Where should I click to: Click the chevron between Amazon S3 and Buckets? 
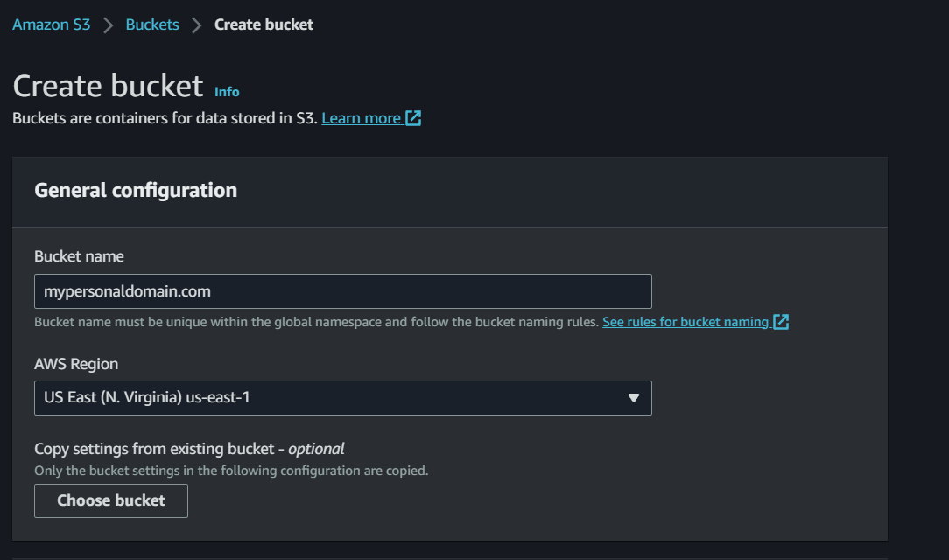[107, 24]
